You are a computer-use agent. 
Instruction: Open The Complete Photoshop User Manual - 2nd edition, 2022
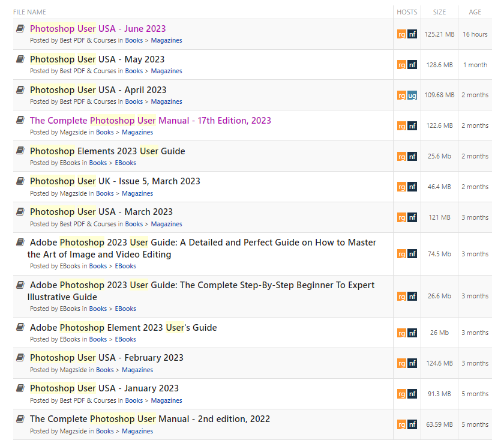click(150, 419)
